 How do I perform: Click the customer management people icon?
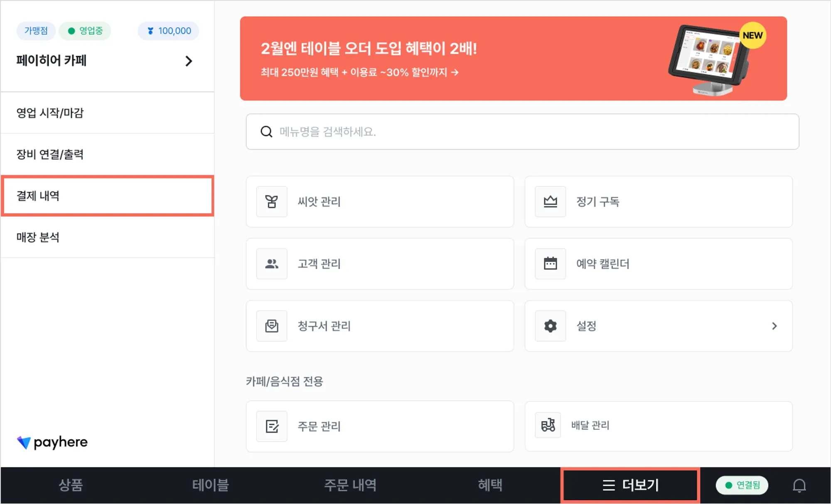(272, 264)
